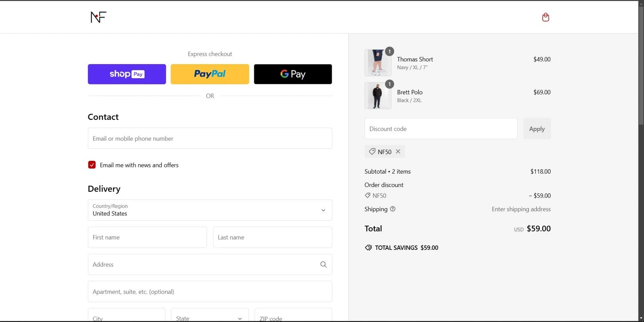Viewport: 644px width, 322px height.
Task: Click the − $59.00 discount amount
Action: (540, 195)
